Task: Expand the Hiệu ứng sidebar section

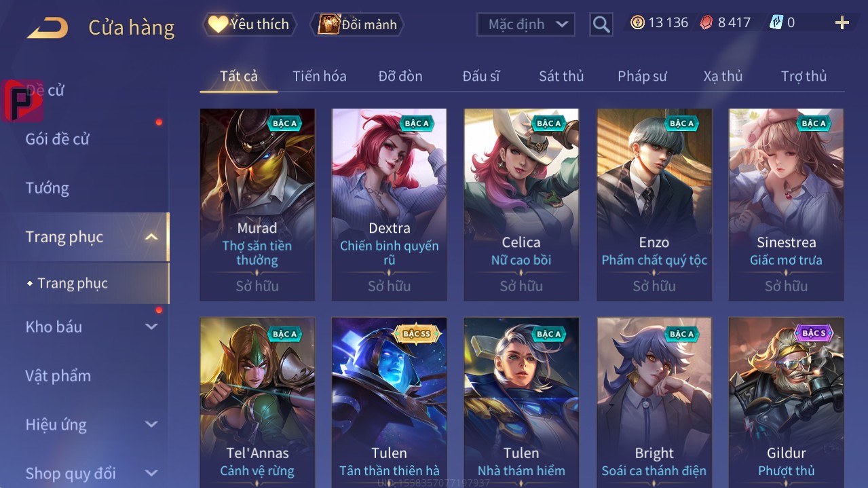Action: tap(151, 425)
